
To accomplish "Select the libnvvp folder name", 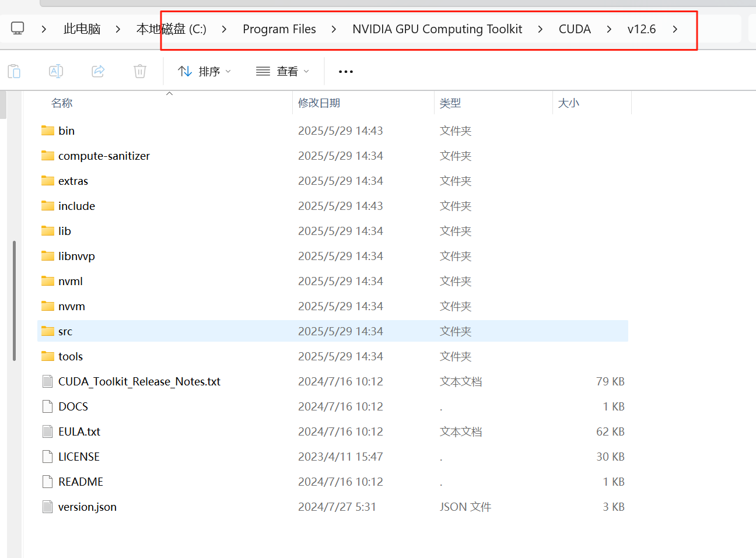I will (x=76, y=256).
